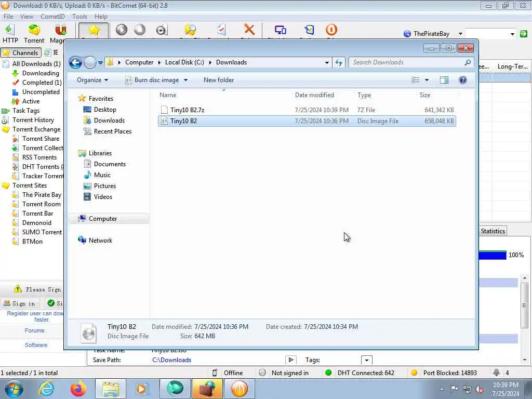The width and height of the screenshot is (532, 399).
Task: Click Burn disc image button
Action: pos(152,80)
